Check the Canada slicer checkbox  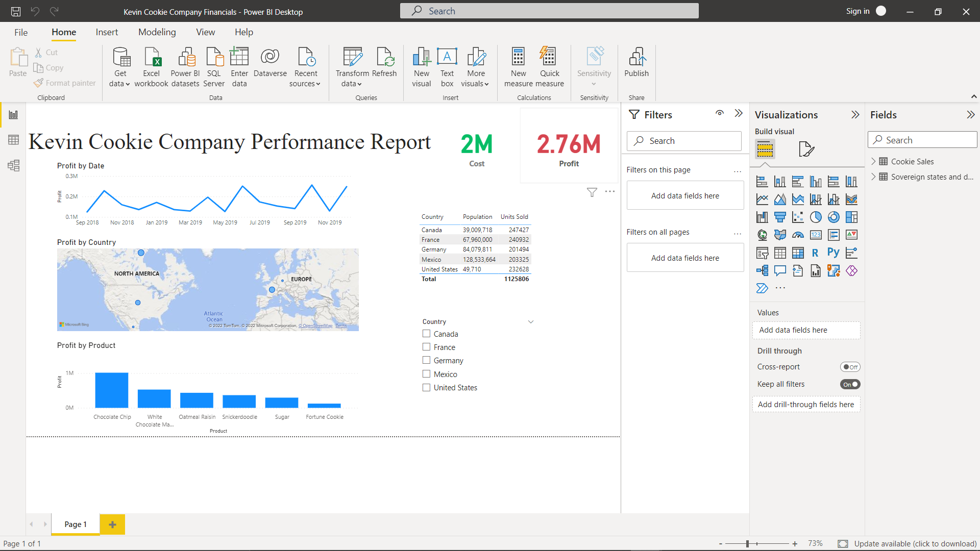click(x=426, y=334)
